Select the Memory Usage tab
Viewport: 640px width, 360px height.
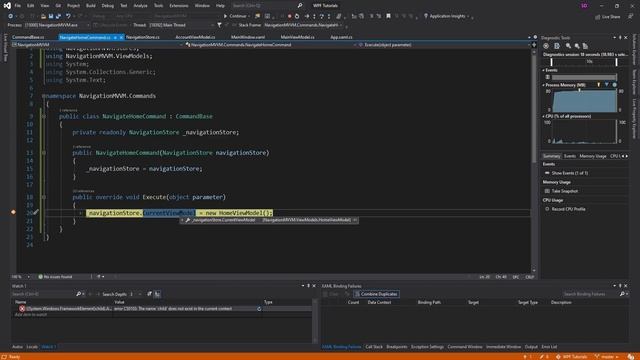593,156
